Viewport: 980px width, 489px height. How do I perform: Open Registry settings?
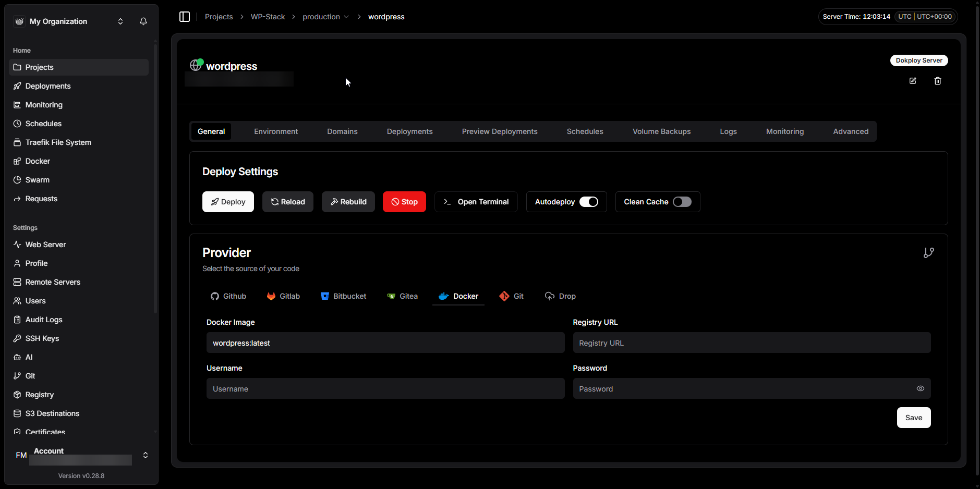click(x=79, y=395)
